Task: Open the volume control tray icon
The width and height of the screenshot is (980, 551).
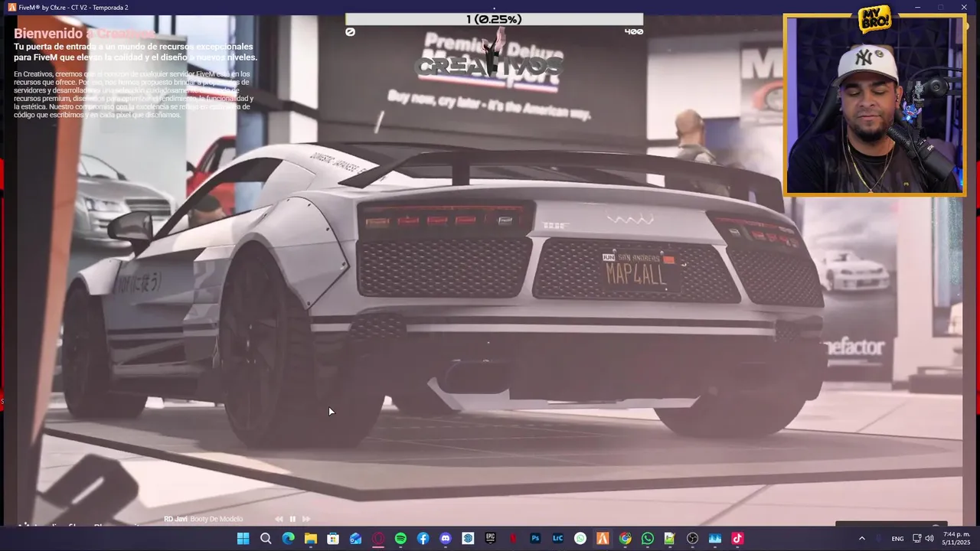Action: 929,539
